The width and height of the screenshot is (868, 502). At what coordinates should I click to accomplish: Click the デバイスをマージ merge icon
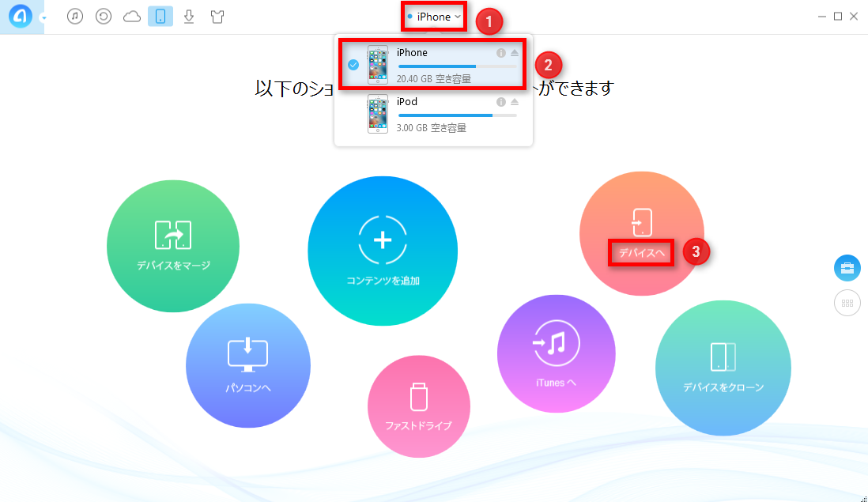[x=173, y=235]
